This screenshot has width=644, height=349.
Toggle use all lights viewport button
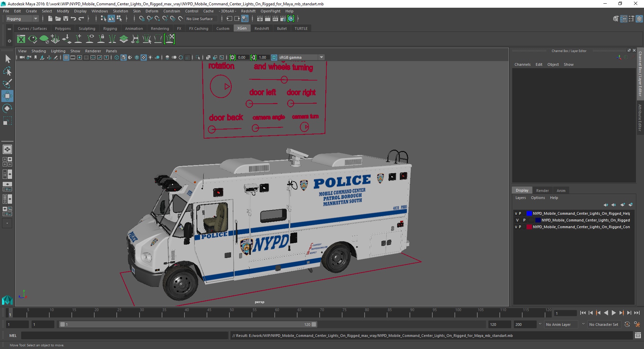pyautogui.click(x=150, y=57)
